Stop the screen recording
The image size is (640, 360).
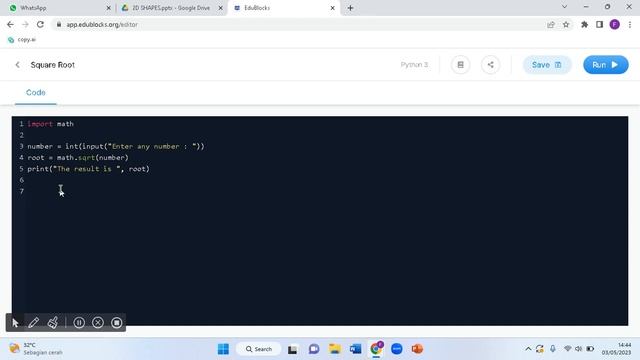(117, 323)
